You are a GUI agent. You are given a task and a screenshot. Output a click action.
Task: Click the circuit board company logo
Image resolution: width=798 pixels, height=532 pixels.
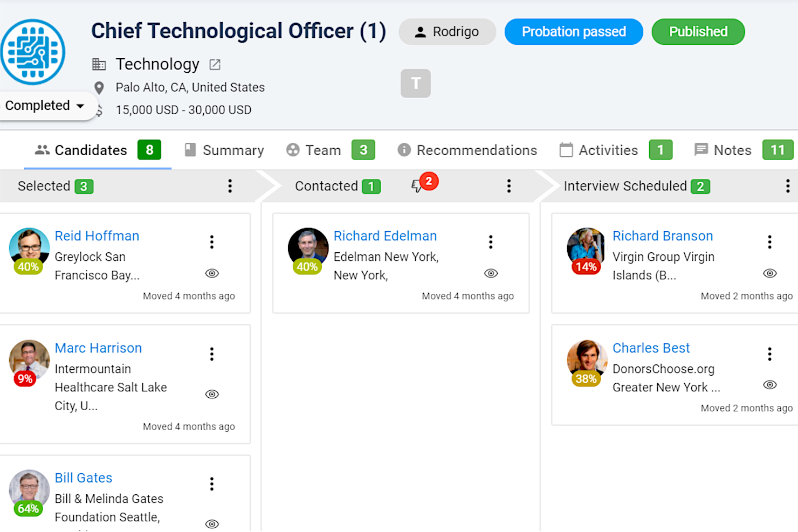(x=33, y=52)
